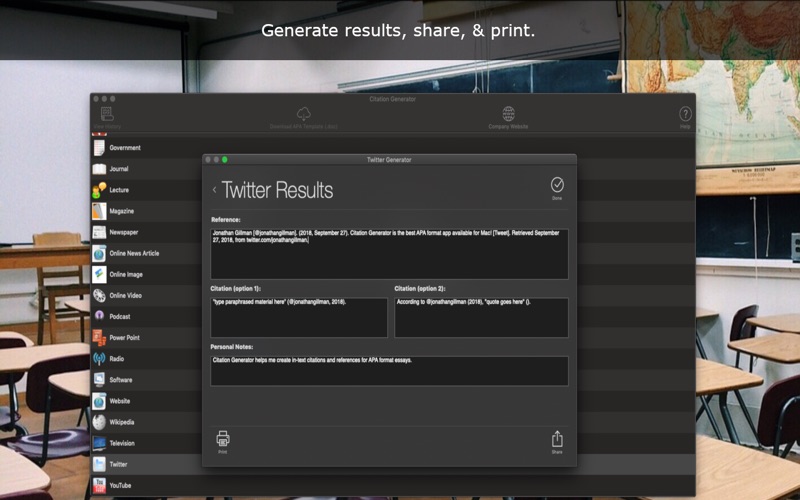Viewport: 800px width, 500px height.
Task: Click the View History toolbar icon
Action: tap(107, 114)
